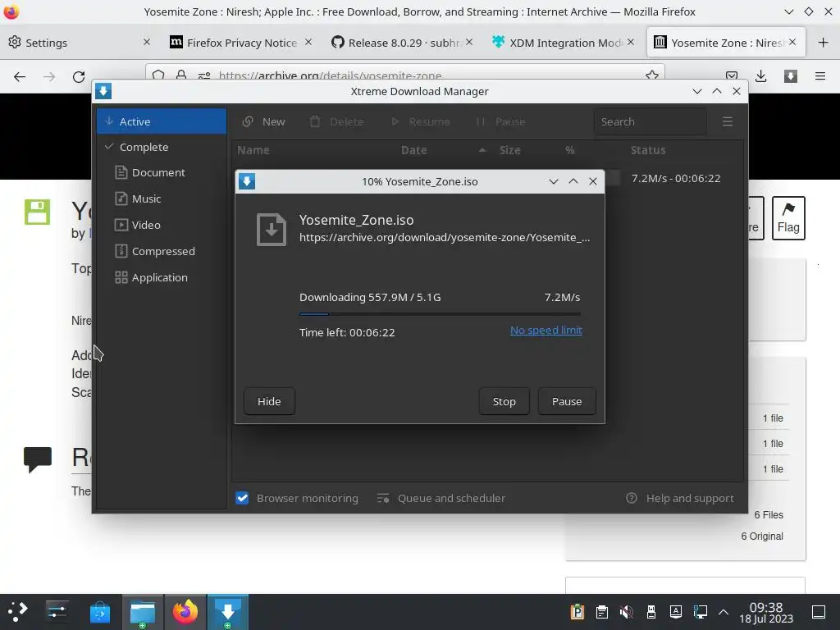Pause the download in progress dialog
Viewport: 840px width, 630px height.
coord(567,401)
